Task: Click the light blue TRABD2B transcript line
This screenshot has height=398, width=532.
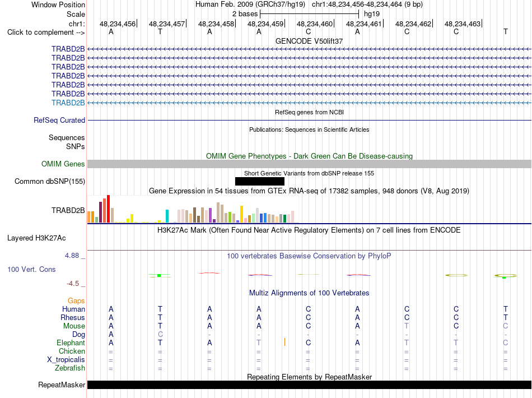Action: [x=309, y=103]
